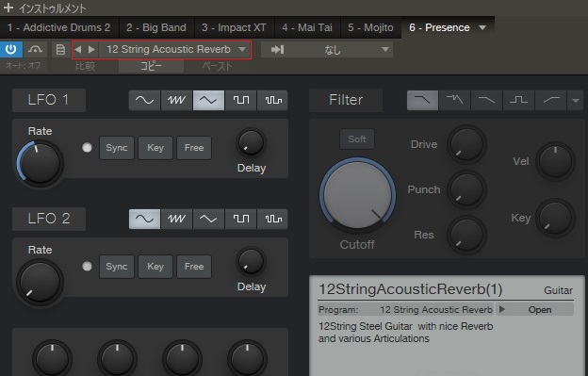Open the preset document icon menu
Viewport: 588px width, 376px height.
[60, 50]
